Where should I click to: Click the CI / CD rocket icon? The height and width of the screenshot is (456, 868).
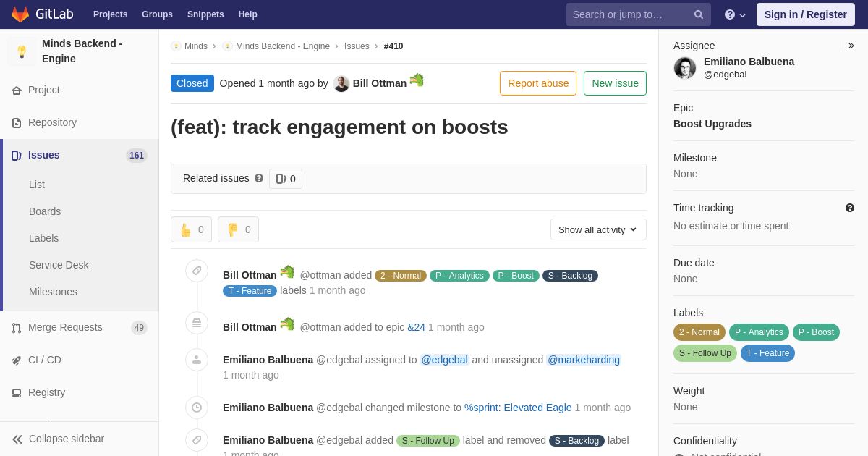[17, 360]
